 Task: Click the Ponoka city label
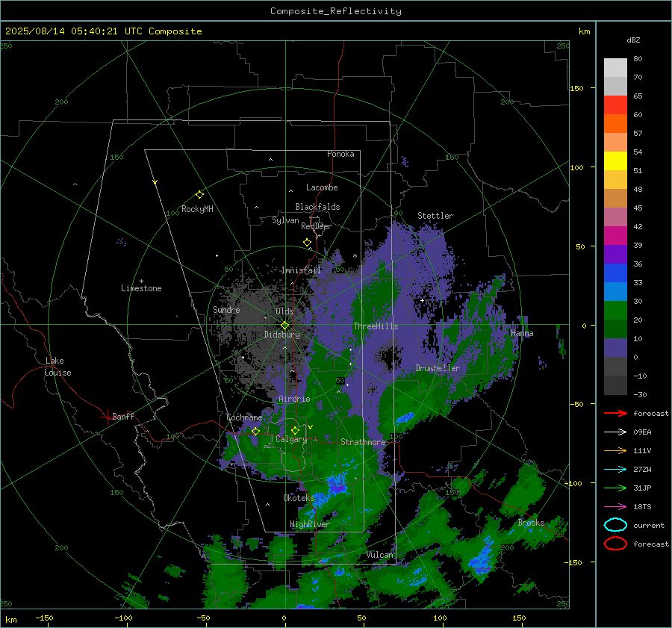[x=340, y=154]
